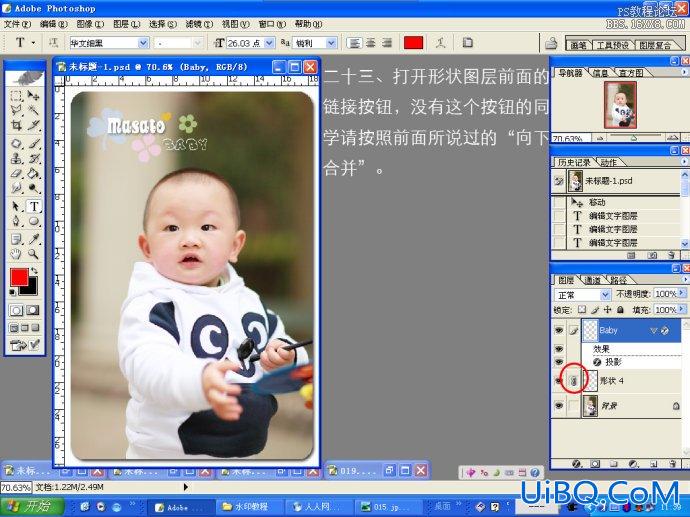This screenshot has height=517, width=690.
Task: Open 填充 fill slider arrow
Action: 682,310
